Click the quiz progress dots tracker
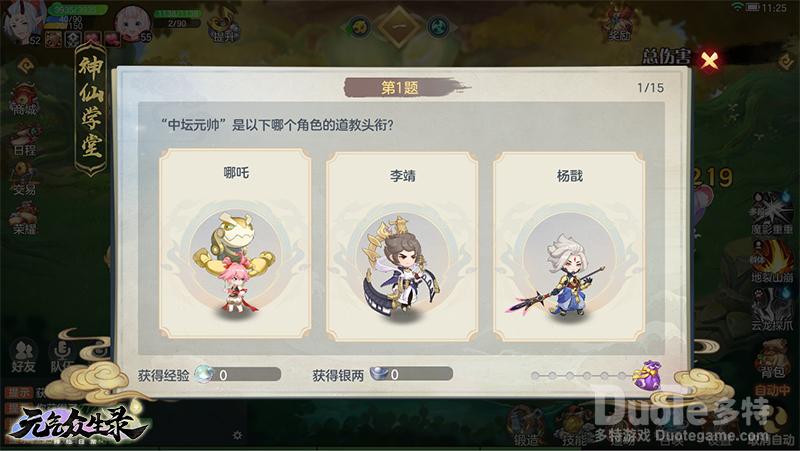 579,376
